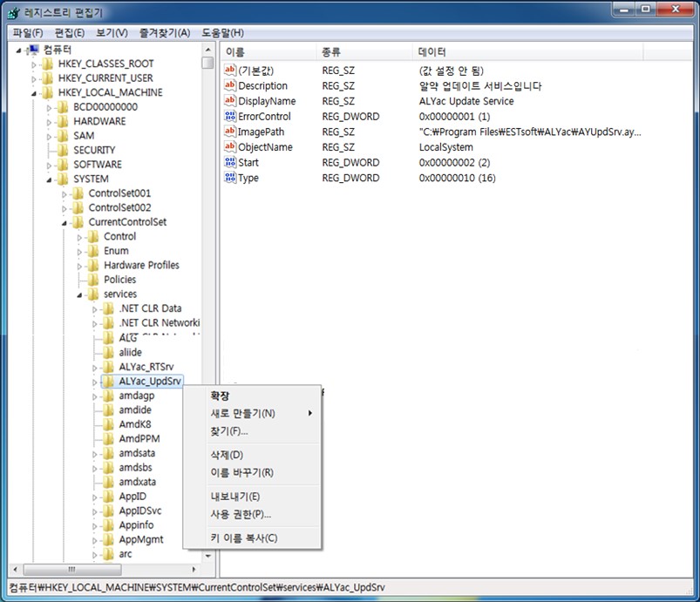Expand the HKEY_CURRENT_USER tree node
Image resolution: width=700 pixels, height=602 pixels.
click(35, 78)
